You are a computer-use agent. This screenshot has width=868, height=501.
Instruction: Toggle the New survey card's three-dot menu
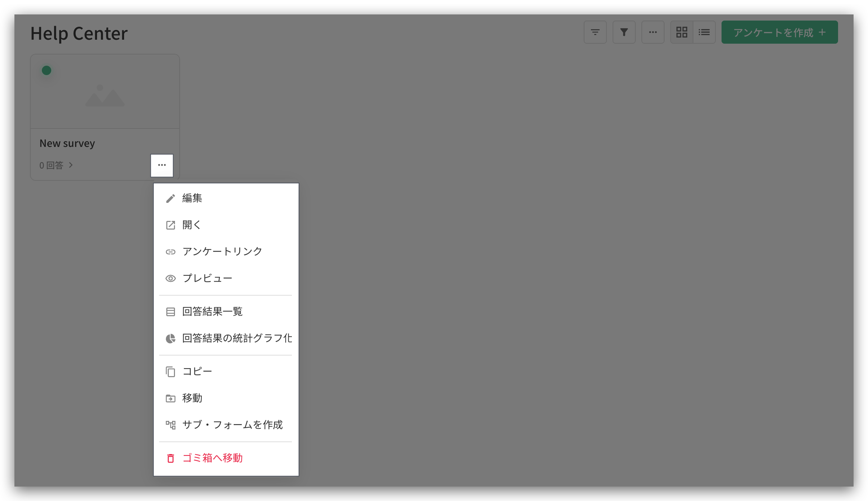162,165
